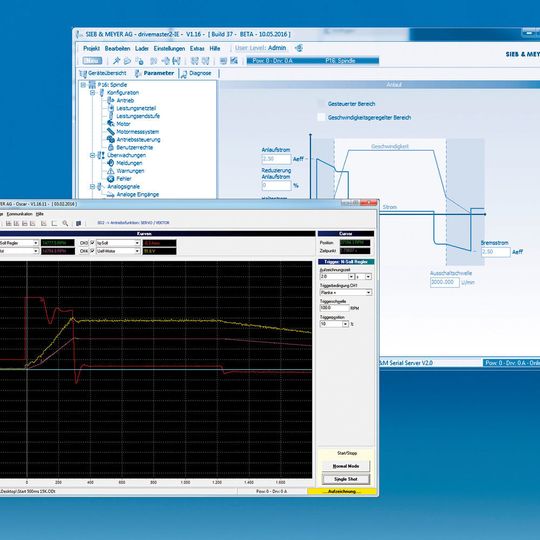The image size is (540, 540).
Task: Open the Soll Regler channel dropdown
Action: pyautogui.click(x=35, y=243)
